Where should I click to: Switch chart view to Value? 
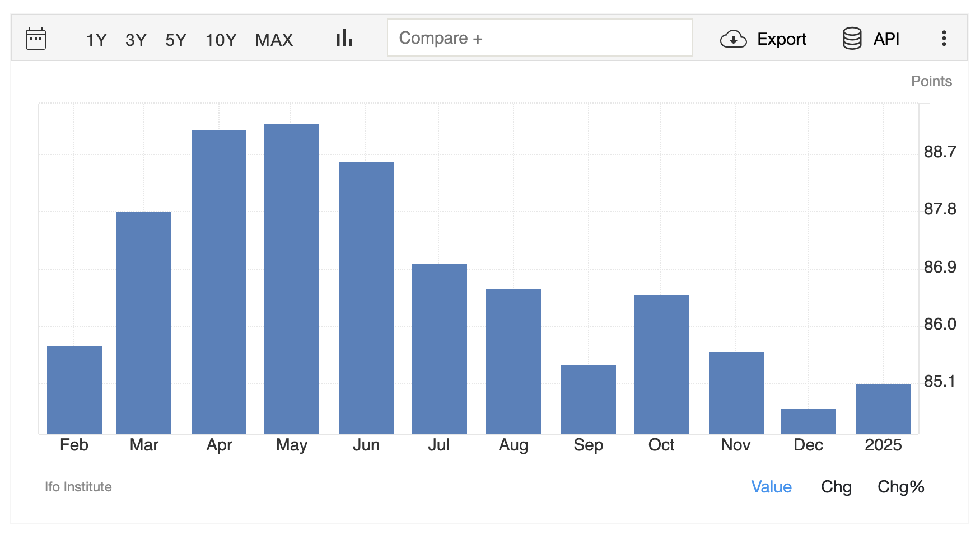771,487
